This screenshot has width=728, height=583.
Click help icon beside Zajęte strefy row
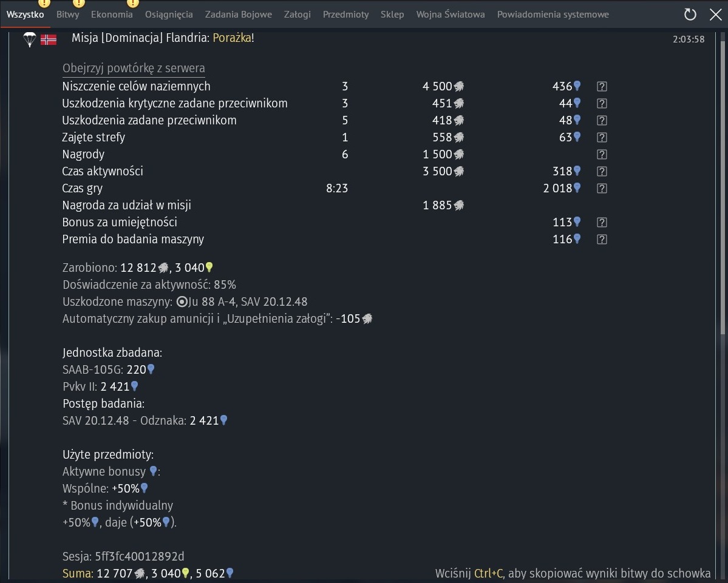click(x=602, y=138)
